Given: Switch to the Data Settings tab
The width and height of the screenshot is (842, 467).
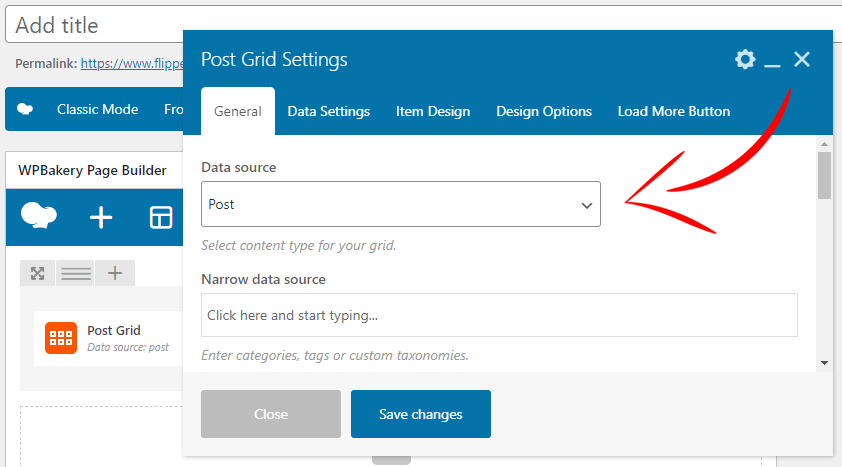Looking at the screenshot, I should coord(329,111).
